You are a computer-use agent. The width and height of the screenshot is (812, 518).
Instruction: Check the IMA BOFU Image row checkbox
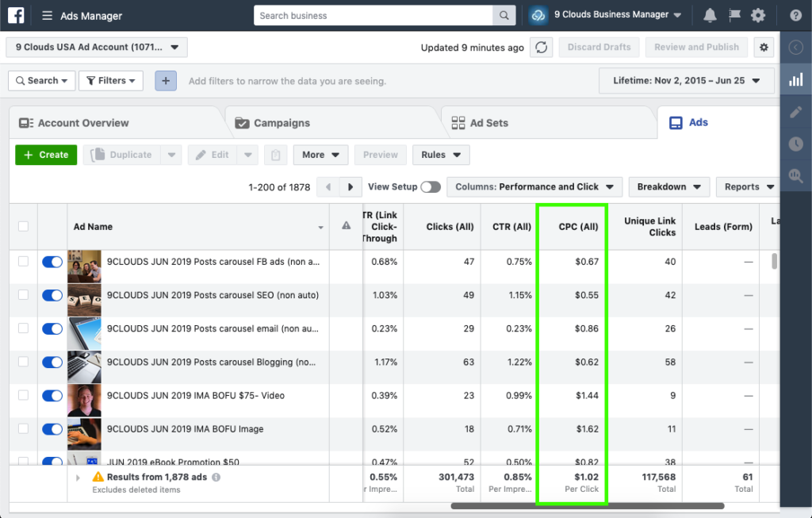(23, 429)
